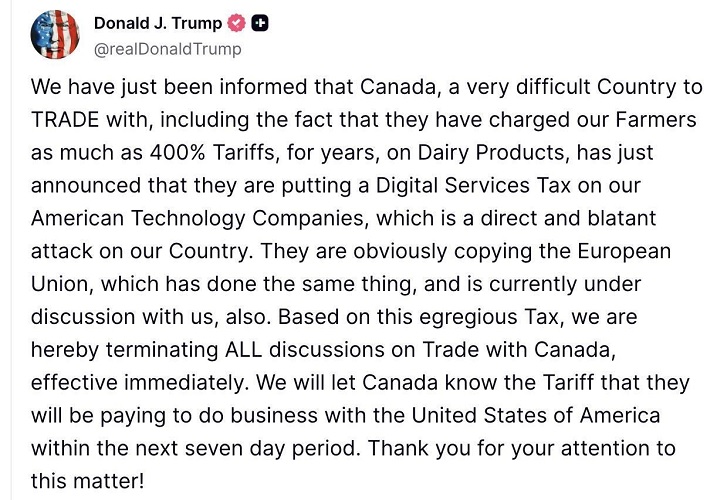Viewport: 717px width, 500px height.
Task: Select the words 'Dairy Products'
Action: [x=491, y=153]
